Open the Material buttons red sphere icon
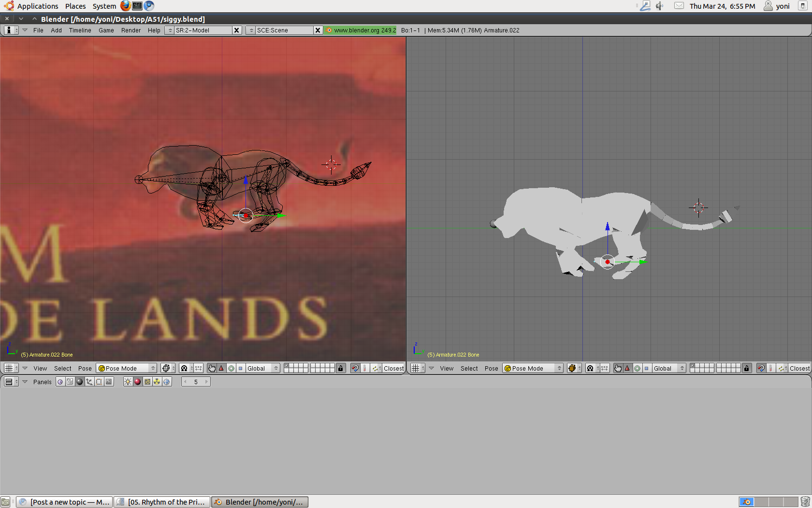 pos(137,382)
